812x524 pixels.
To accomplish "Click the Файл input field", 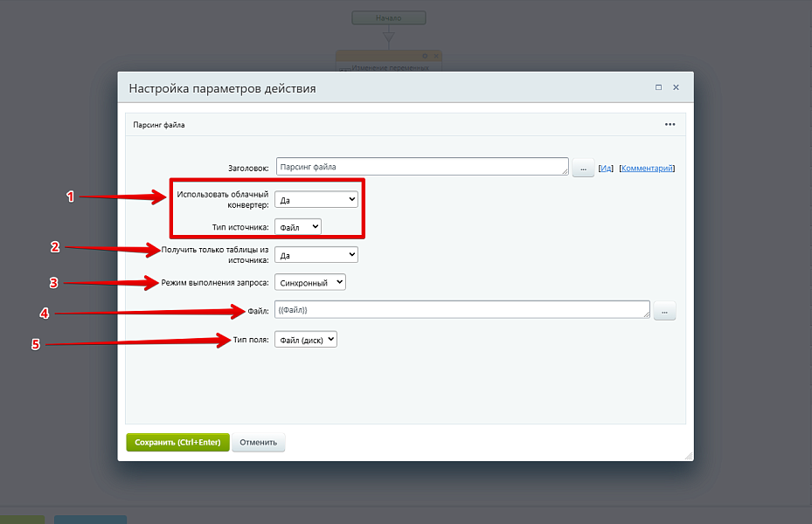I will click(x=462, y=309).
